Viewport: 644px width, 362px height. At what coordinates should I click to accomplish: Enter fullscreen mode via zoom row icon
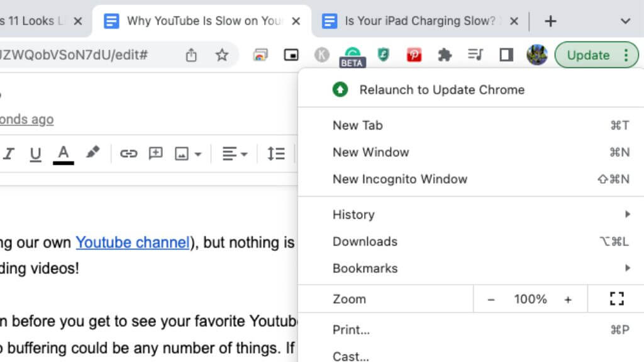coord(616,299)
